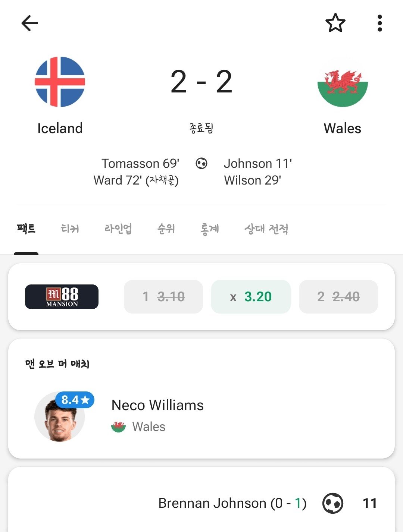The width and height of the screenshot is (403, 532).
Task: Select the 순위 tab
Action: (166, 229)
